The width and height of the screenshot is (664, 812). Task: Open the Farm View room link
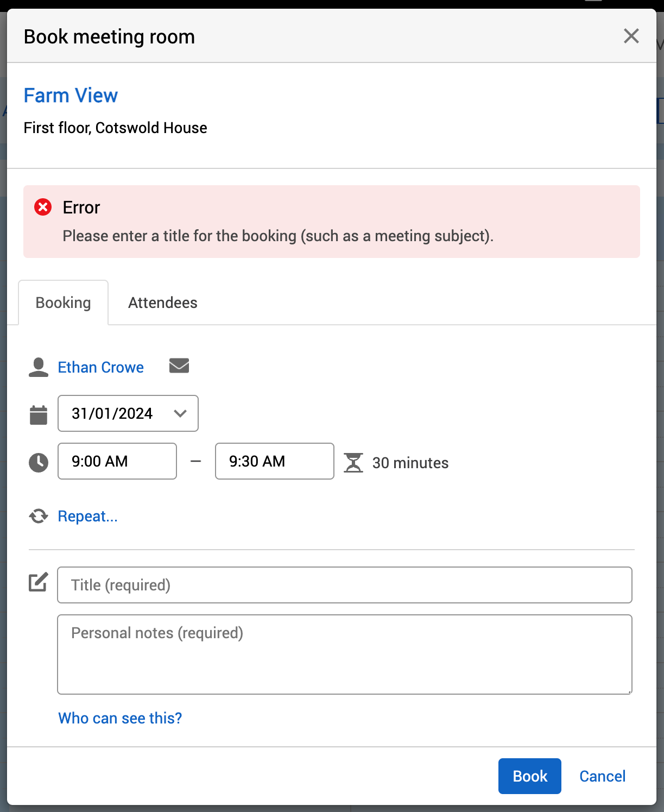click(x=71, y=96)
